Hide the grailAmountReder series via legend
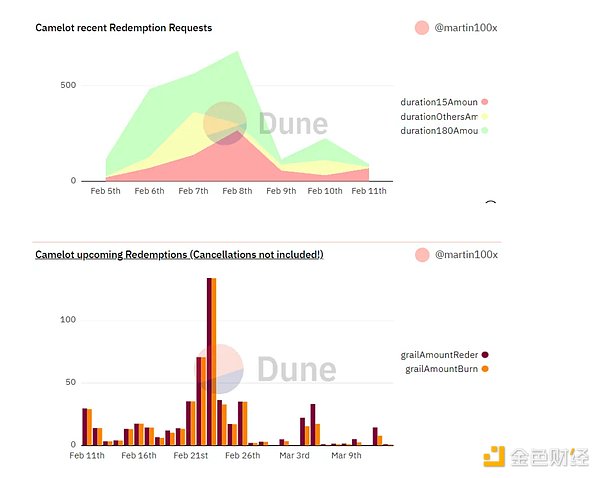 (x=440, y=354)
